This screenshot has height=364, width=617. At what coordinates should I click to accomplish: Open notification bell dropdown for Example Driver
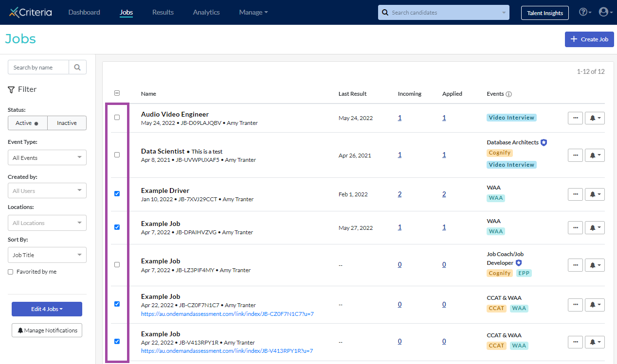point(595,194)
